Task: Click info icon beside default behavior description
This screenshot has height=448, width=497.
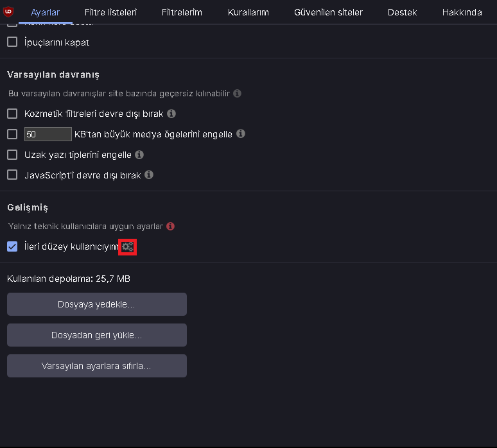Action: coord(237,93)
